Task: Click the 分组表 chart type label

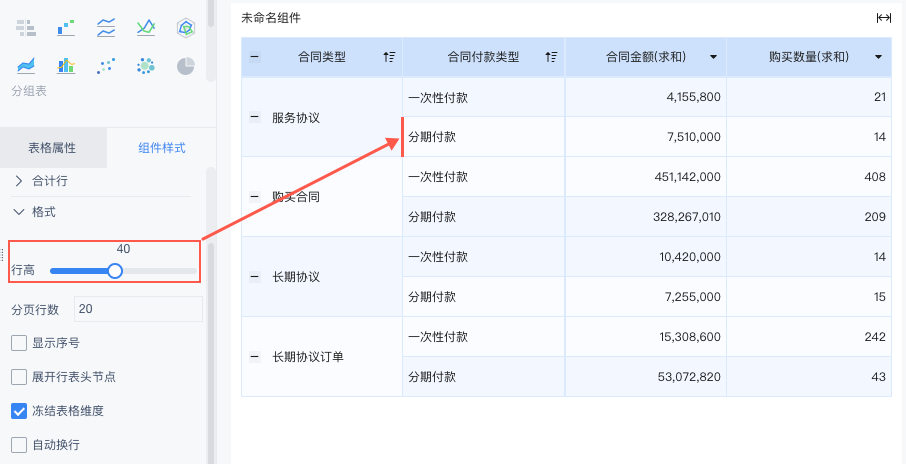Action: (x=29, y=91)
